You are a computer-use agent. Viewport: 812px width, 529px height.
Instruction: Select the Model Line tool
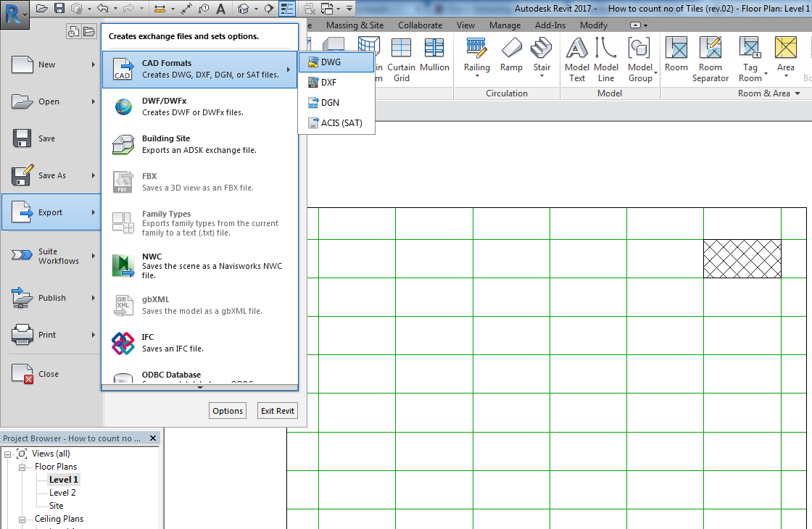pos(606,57)
